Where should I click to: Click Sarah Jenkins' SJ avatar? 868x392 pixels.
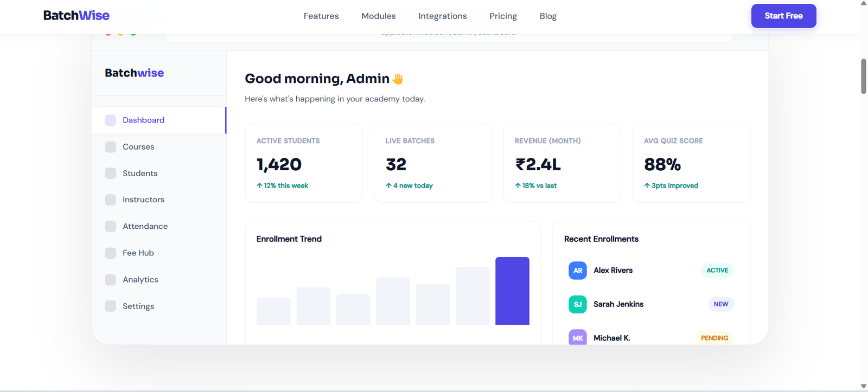[578, 304]
